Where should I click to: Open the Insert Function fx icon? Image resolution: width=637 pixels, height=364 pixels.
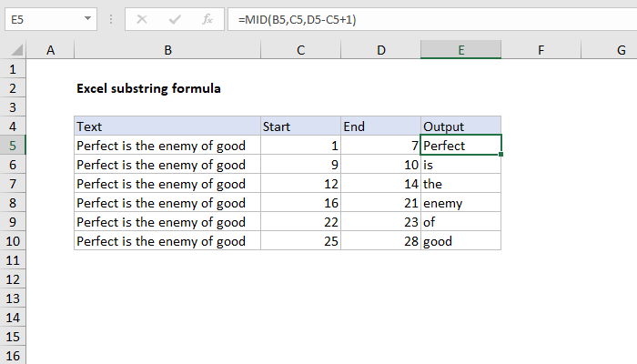click(207, 19)
